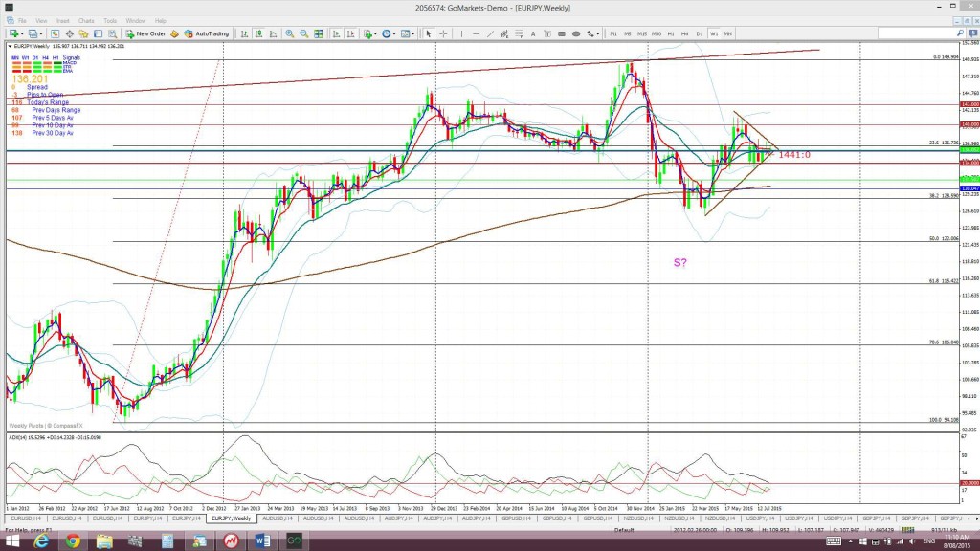
Task: Switch chart to candlesticks view icon
Action: pyautogui.click(x=258, y=33)
